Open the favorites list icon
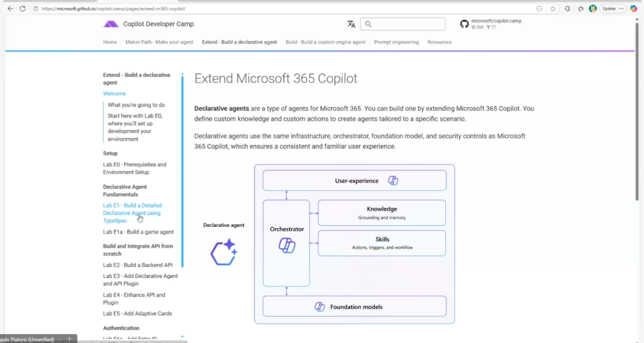 [580, 9]
